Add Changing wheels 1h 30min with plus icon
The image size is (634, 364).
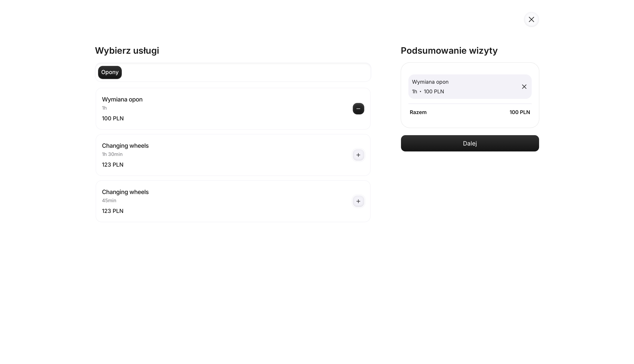click(x=358, y=155)
